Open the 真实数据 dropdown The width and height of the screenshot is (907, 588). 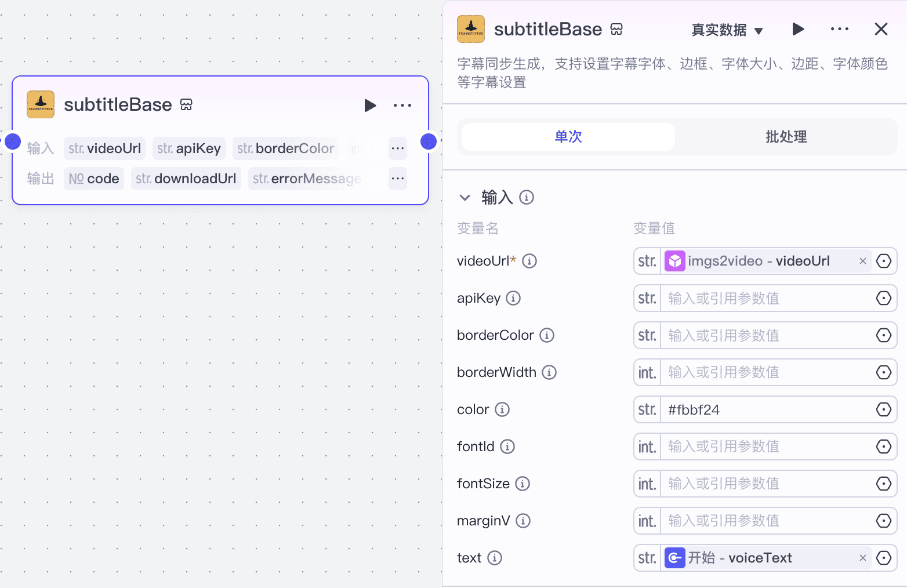pyautogui.click(x=727, y=30)
